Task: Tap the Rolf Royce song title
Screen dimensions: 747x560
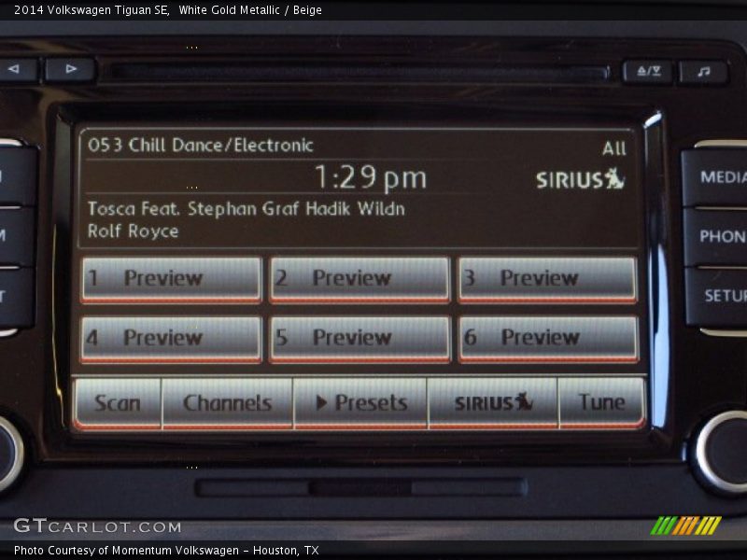Action: [x=133, y=231]
